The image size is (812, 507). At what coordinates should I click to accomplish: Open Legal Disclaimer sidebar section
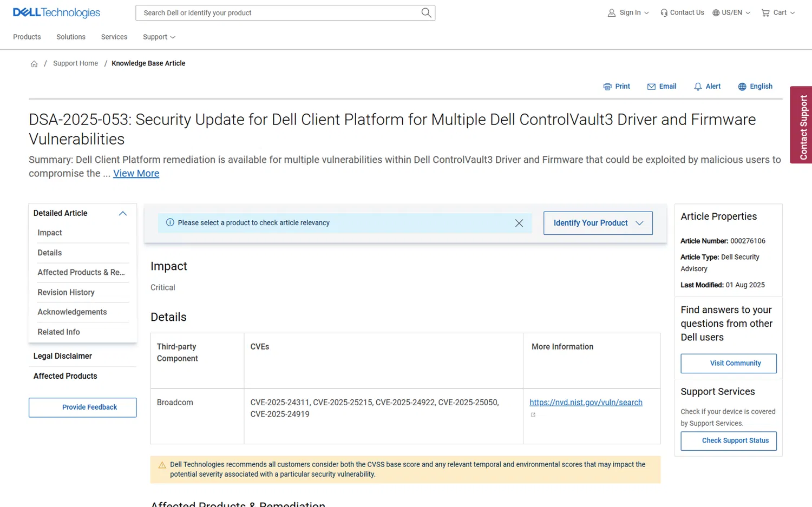[63, 356]
